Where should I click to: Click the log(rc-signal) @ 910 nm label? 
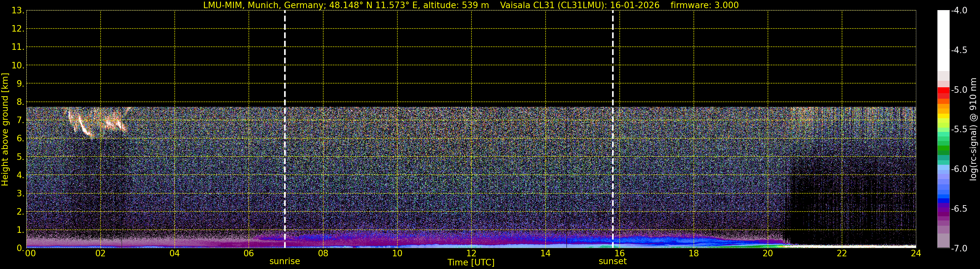tap(973, 129)
